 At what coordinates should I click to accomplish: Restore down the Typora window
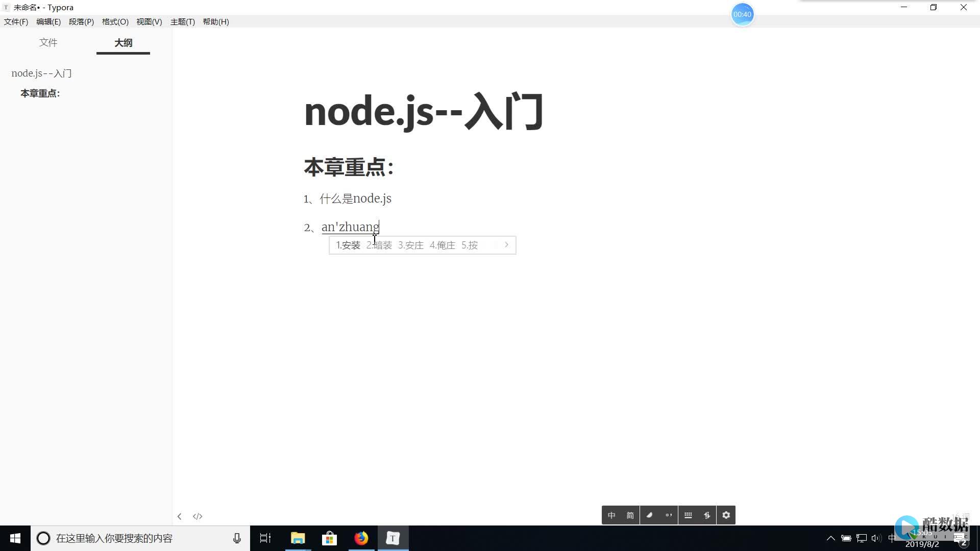tap(934, 7)
